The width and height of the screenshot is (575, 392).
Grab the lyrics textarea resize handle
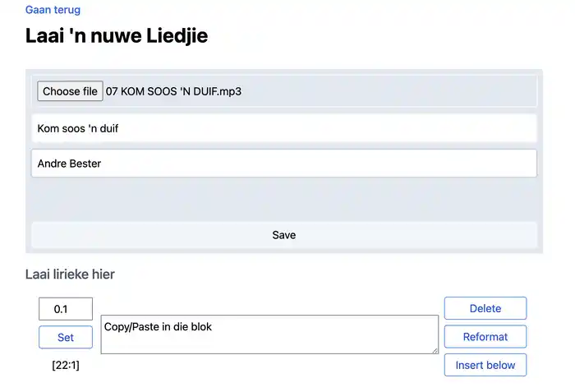click(435, 350)
